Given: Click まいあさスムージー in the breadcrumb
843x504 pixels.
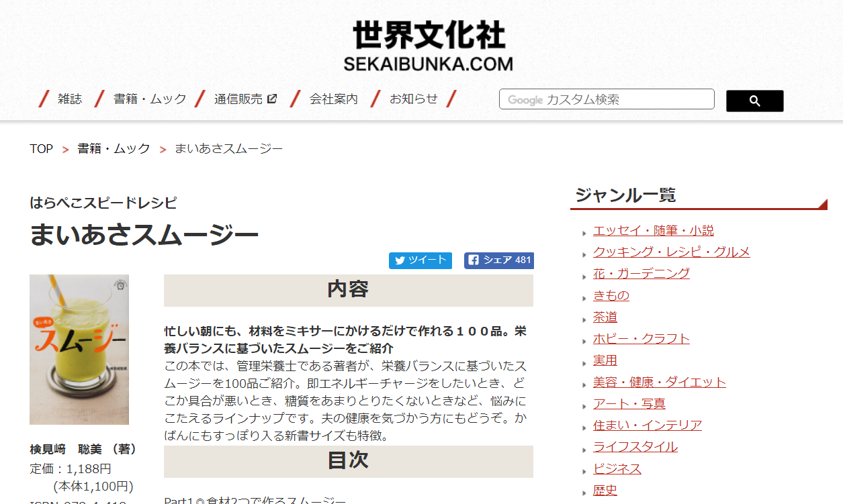Looking at the screenshot, I should pos(229,149).
